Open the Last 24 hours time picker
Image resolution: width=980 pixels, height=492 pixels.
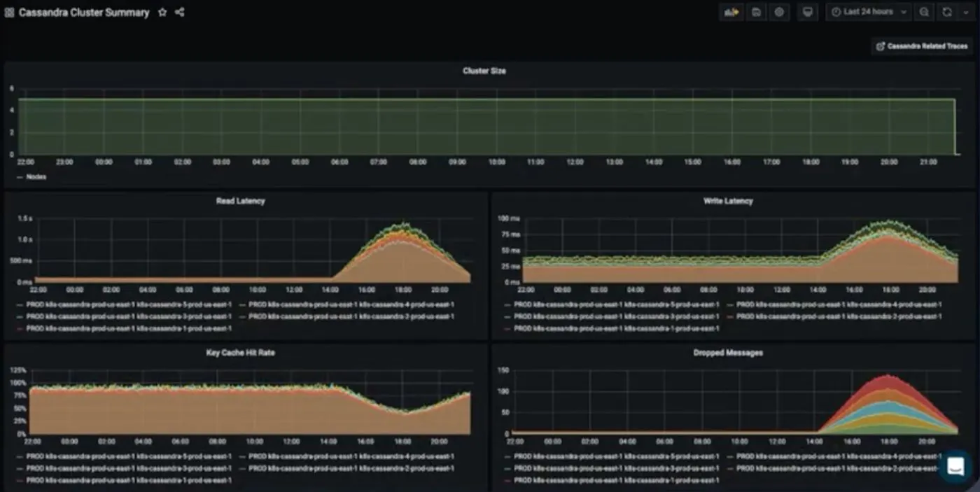(x=868, y=12)
